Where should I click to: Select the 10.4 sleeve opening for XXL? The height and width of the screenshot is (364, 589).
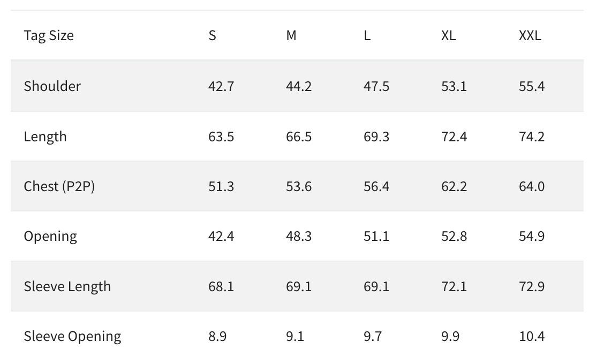[532, 336]
